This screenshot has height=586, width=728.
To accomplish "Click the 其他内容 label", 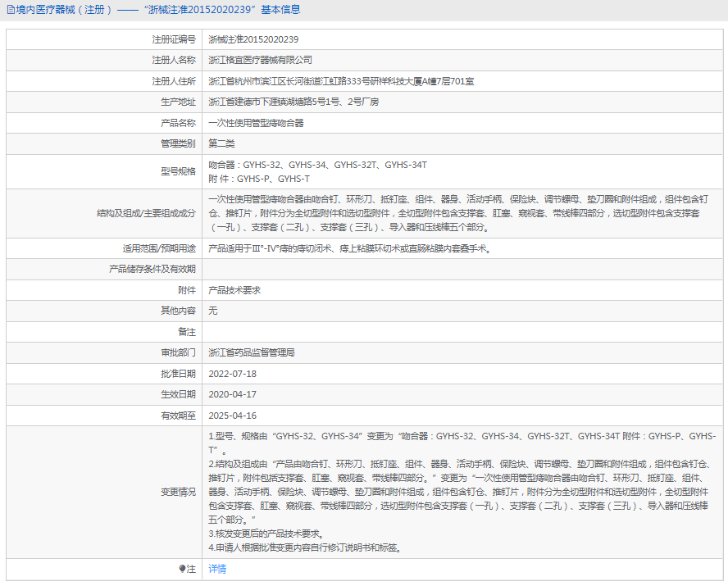I will point(178,311).
